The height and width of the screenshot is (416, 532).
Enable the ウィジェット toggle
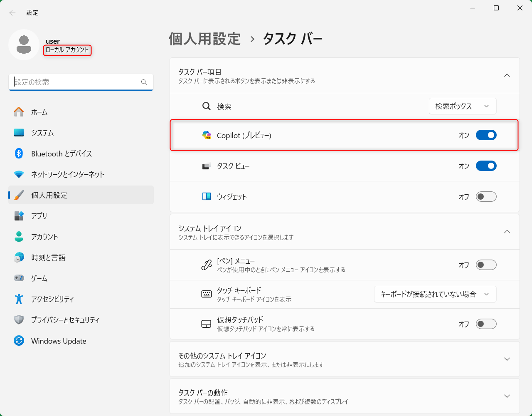point(486,197)
